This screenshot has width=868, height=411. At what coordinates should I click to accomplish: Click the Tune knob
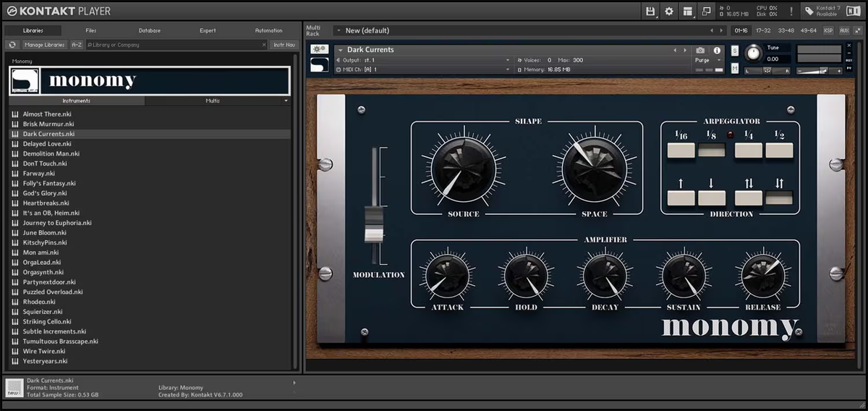click(x=754, y=53)
